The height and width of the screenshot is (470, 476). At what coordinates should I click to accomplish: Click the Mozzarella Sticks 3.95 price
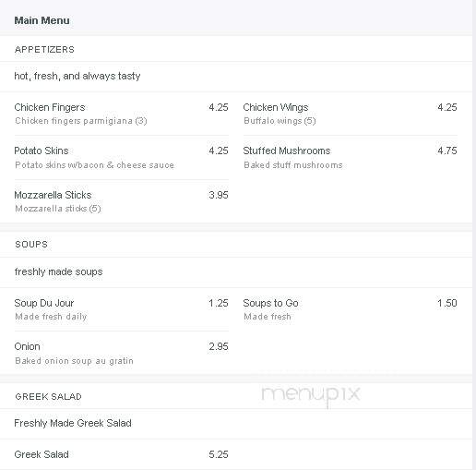(x=219, y=195)
